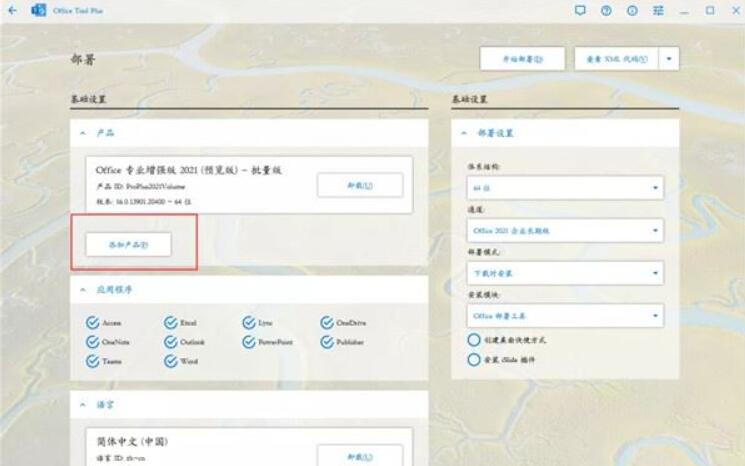This screenshot has width=745, height=466.
Task: Minimize the Office Tool Plus window
Action: pyautogui.click(x=684, y=10)
